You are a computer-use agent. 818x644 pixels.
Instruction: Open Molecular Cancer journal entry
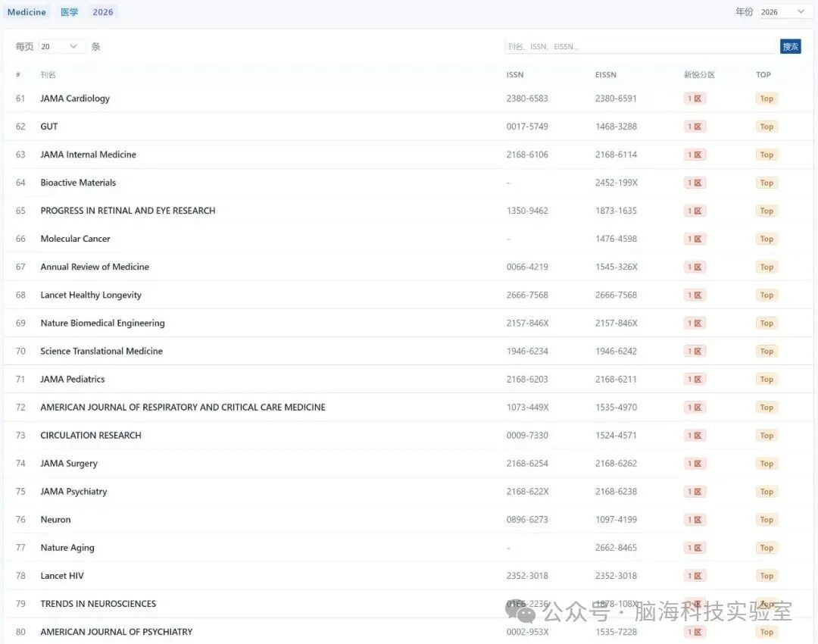pyautogui.click(x=75, y=239)
